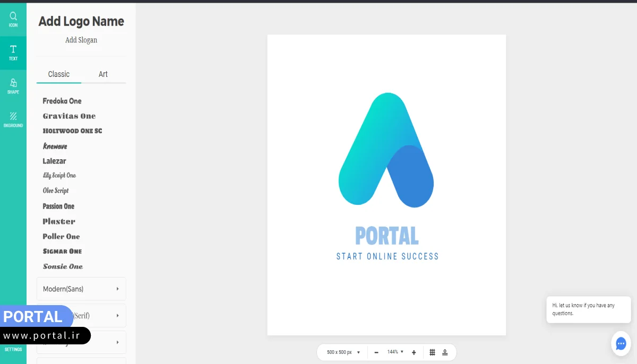Open the Icon search panel
Viewport: 637px width, 364px height.
click(x=13, y=19)
